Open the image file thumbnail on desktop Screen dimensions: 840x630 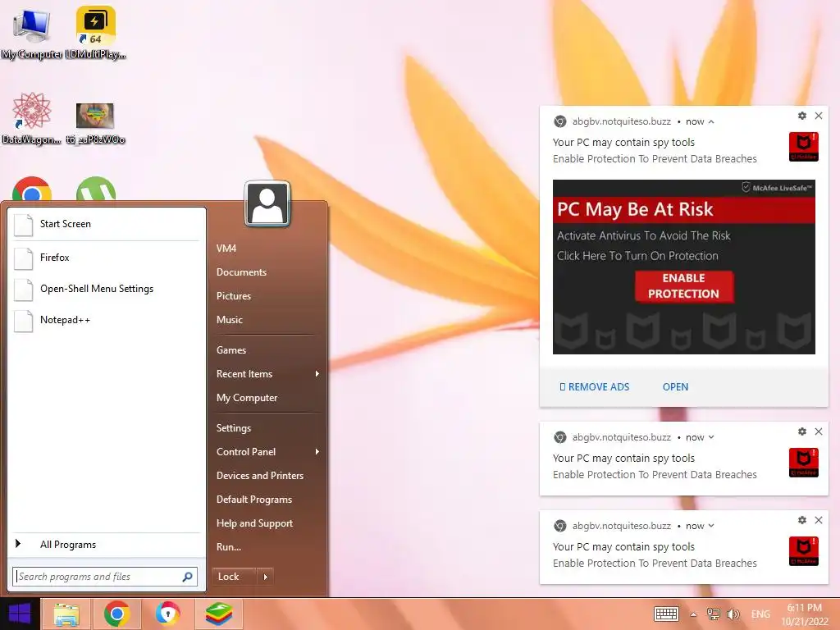click(95, 123)
